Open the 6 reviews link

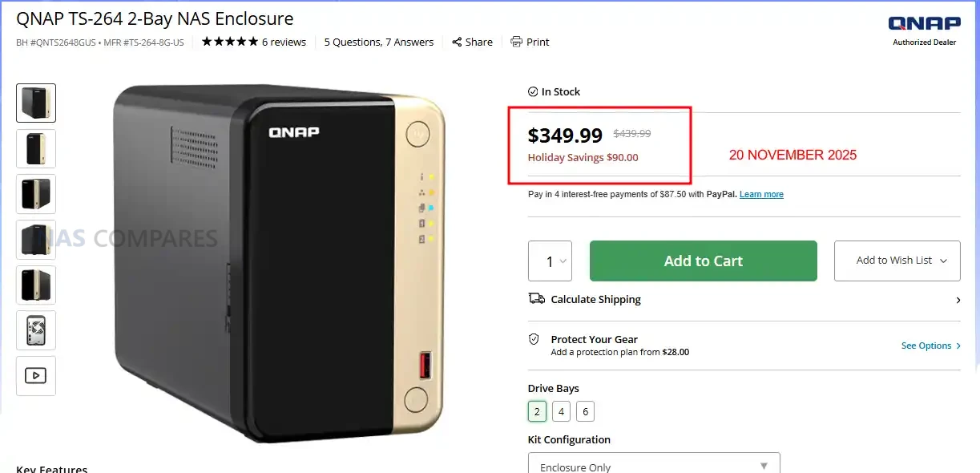coord(284,42)
